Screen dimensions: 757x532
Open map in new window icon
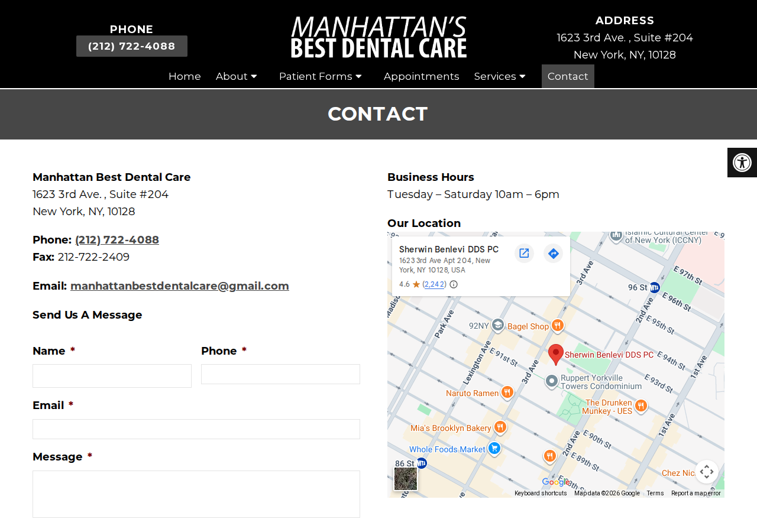(524, 254)
